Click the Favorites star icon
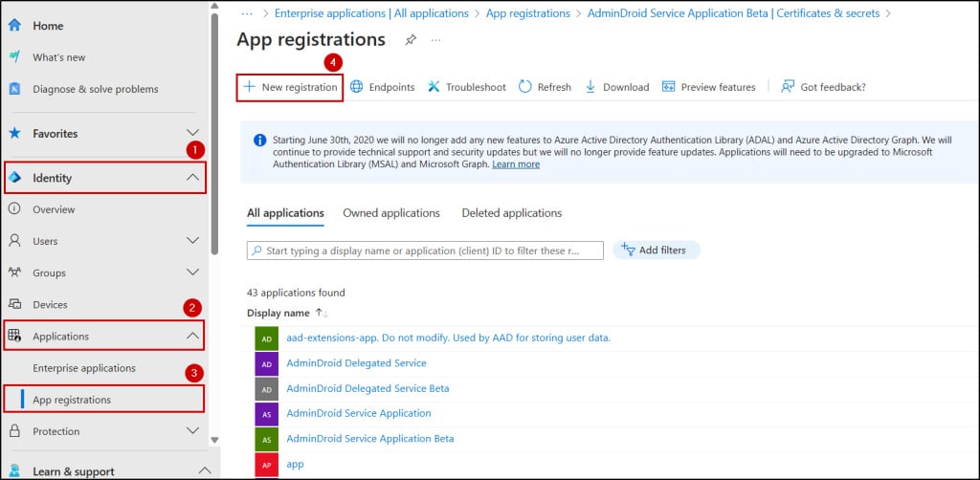 (14, 133)
